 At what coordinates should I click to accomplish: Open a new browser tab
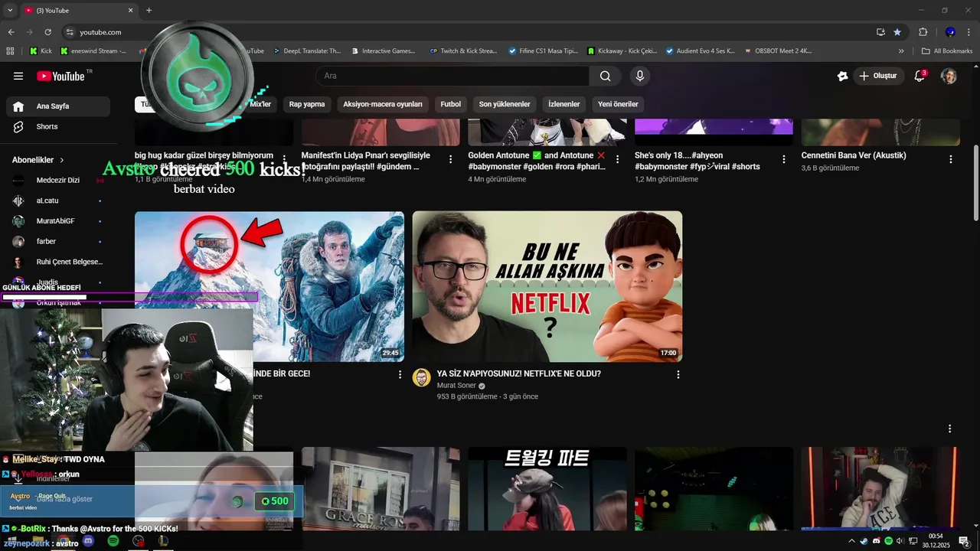click(149, 11)
